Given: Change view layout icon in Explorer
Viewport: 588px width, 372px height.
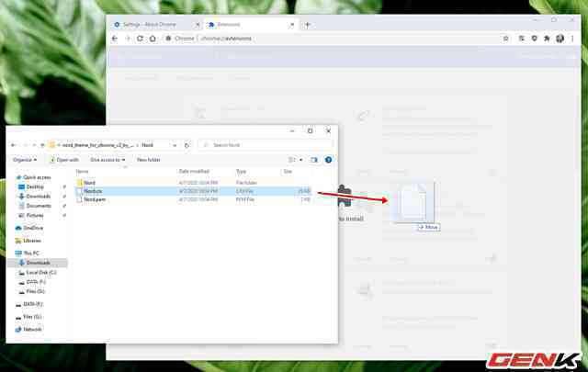Looking at the screenshot, I should 291,160.
